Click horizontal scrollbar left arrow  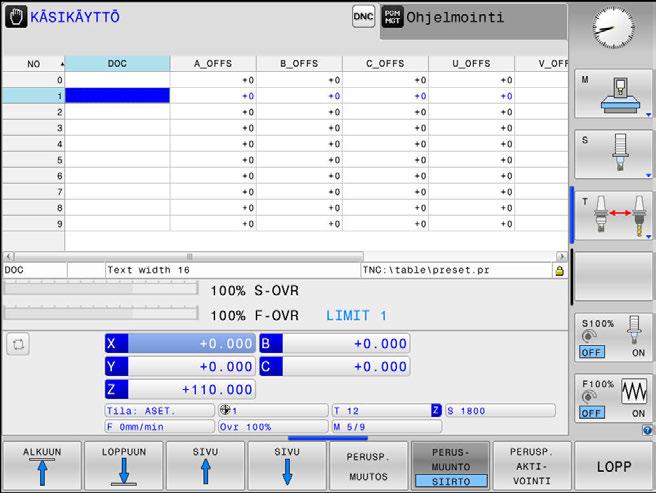9,256
